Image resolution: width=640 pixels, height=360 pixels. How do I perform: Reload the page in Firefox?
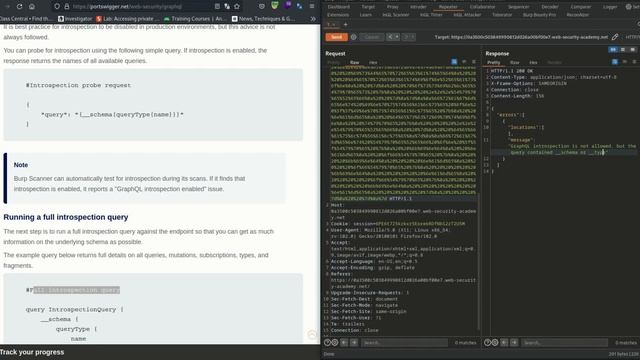[x=19, y=7]
